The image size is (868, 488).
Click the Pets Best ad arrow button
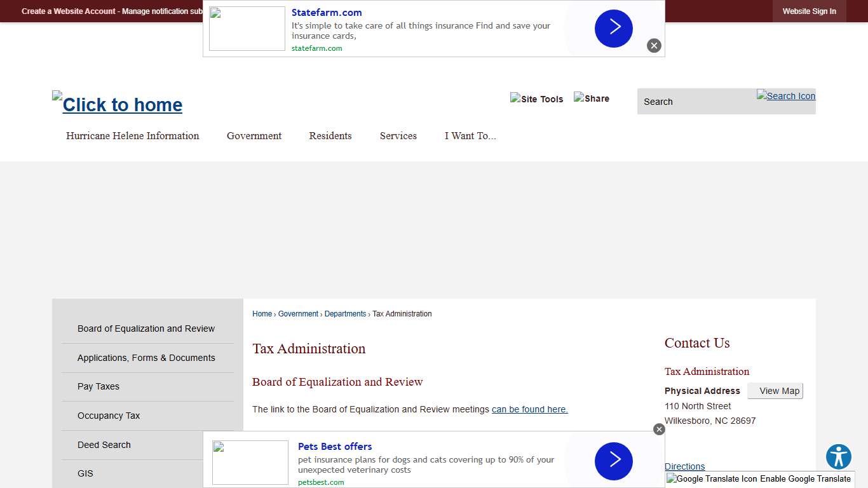click(613, 461)
